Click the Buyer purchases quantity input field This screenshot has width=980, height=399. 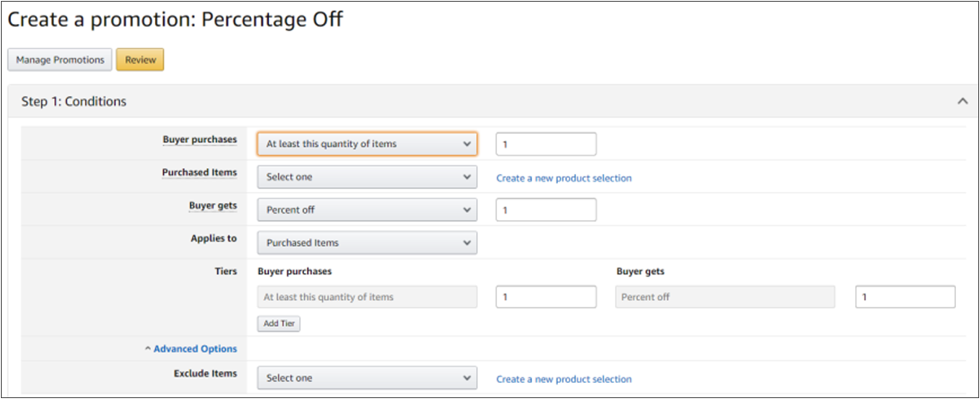546,144
